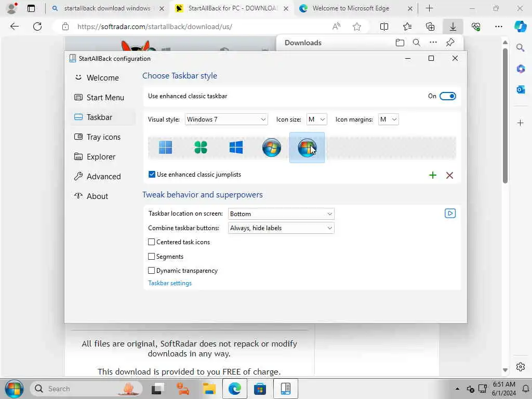The width and height of the screenshot is (532, 399).
Task: Open the clock showing 6:51 AM
Action: [x=504, y=389]
